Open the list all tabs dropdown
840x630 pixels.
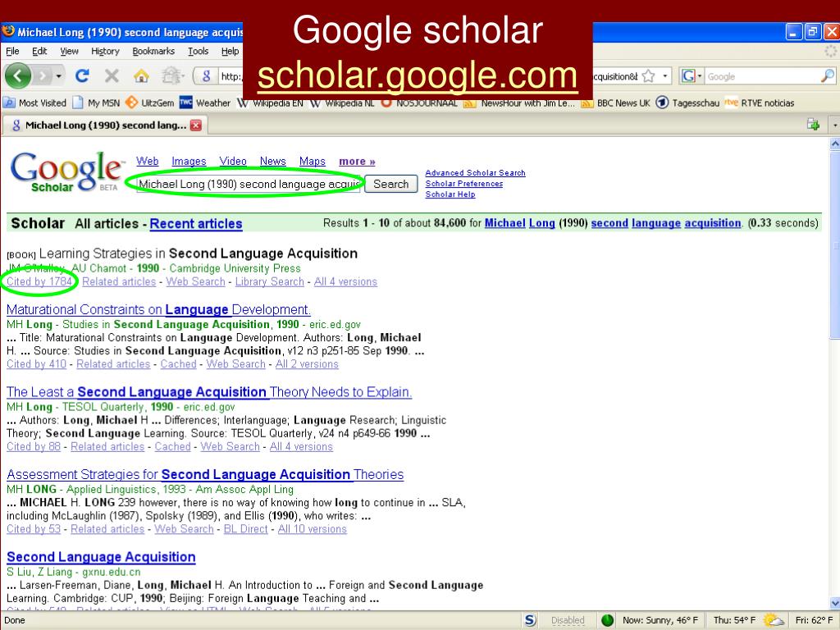834,126
